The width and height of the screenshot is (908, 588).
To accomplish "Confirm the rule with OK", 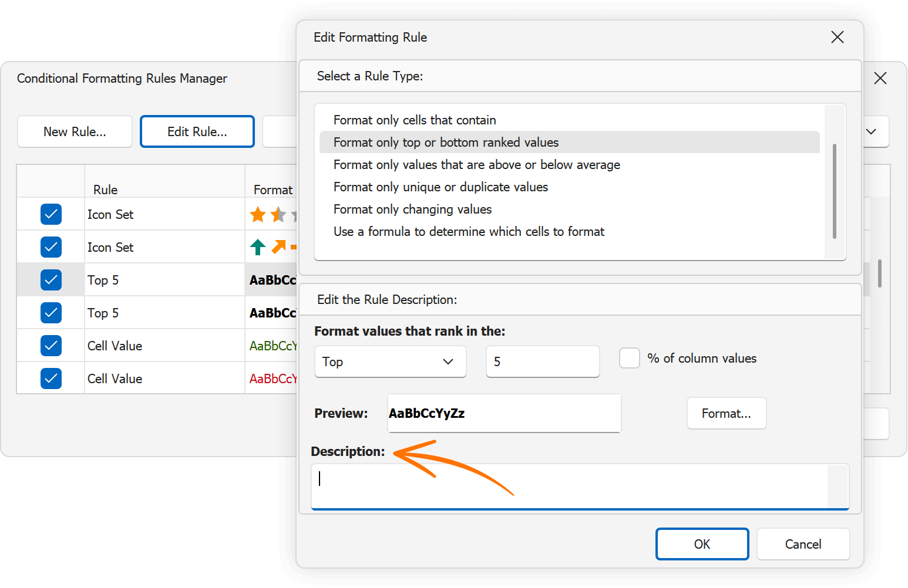I will (x=702, y=545).
